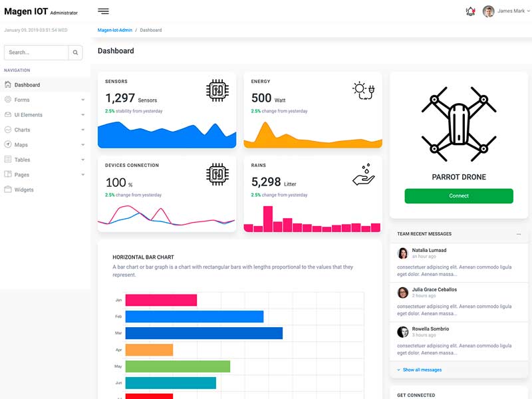Screen dimensions: 532x399
Task: Toggle the hamburger sidebar menu
Action: click(104, 11)
